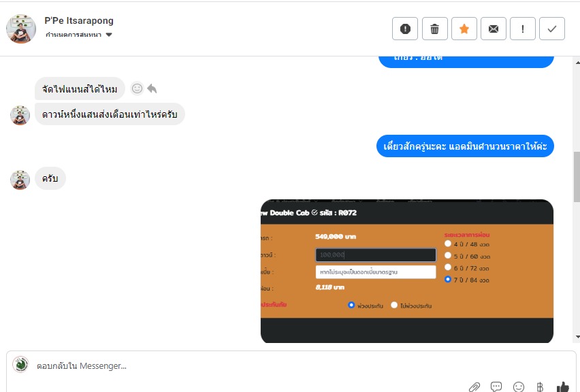Mark as unread using envelope icon
580x392 pixels.
pos(493,29)
